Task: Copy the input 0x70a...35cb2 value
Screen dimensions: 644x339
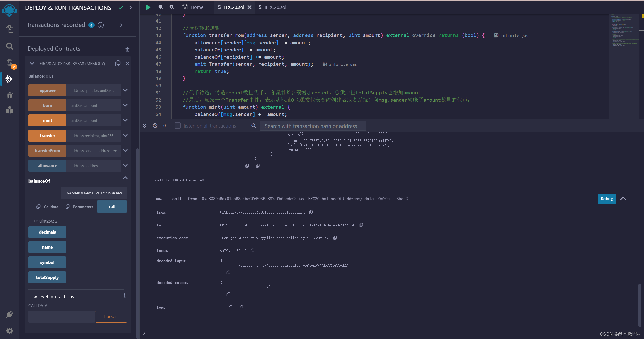Action: pyautogui.click(x=252, y=251)
